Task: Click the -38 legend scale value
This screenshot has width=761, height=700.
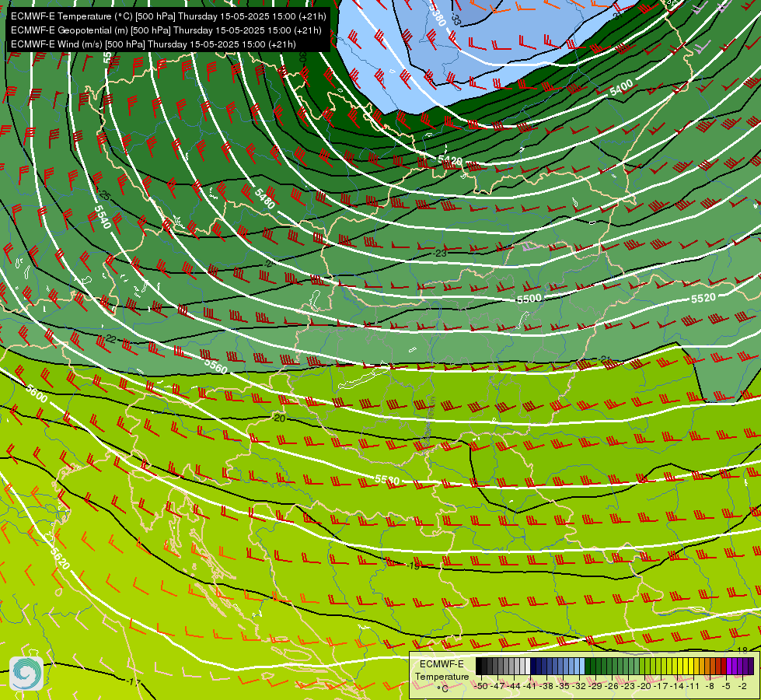Action: tap(547, 686)
